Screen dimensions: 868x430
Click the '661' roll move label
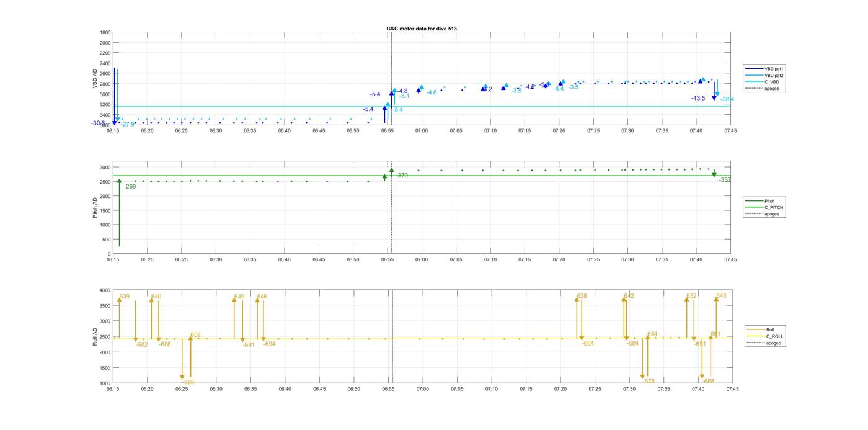(x=715, y=334)
